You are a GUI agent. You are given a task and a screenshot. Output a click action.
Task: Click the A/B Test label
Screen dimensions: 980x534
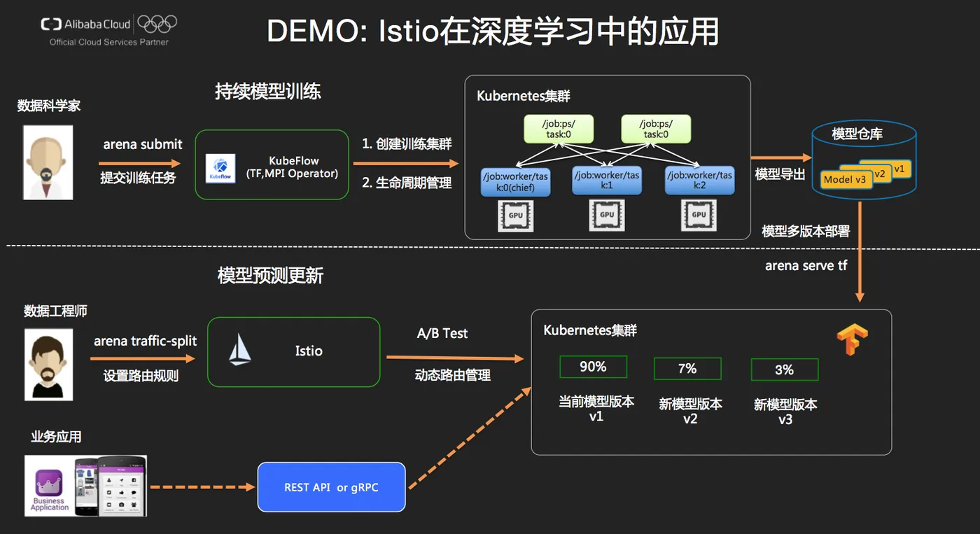click(x=442, y=333)
